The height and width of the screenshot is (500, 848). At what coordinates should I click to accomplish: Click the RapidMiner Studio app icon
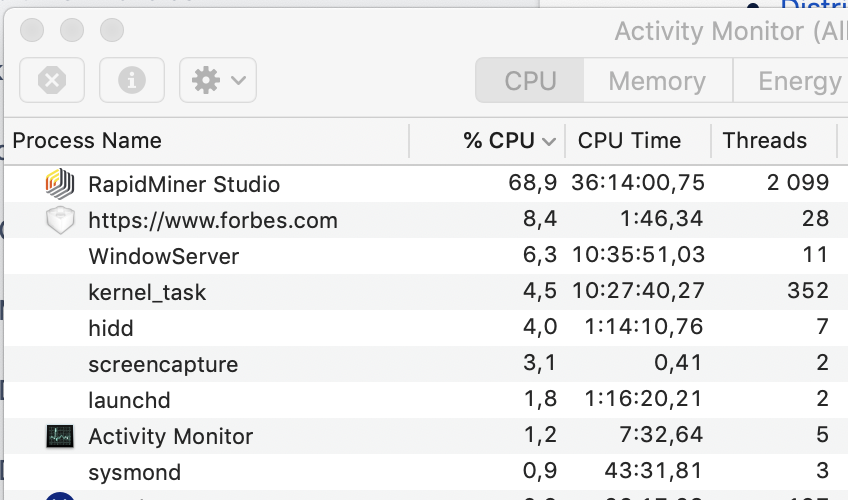pos(59,184)
